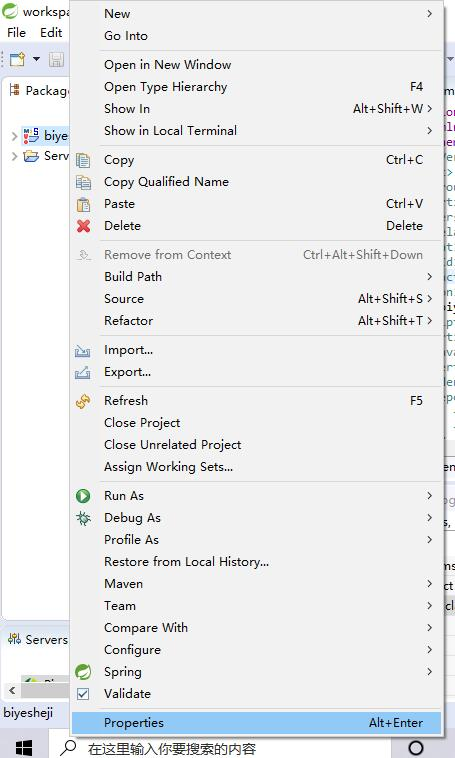Expand the Servers folder tree node
The image size is (455, 758).
[14, 157]
